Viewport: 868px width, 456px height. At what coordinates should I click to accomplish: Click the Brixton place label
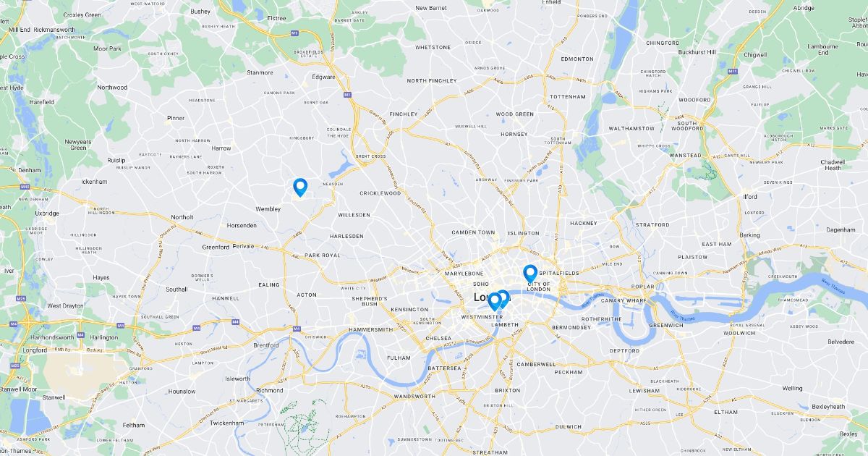[x=508, y=390]
